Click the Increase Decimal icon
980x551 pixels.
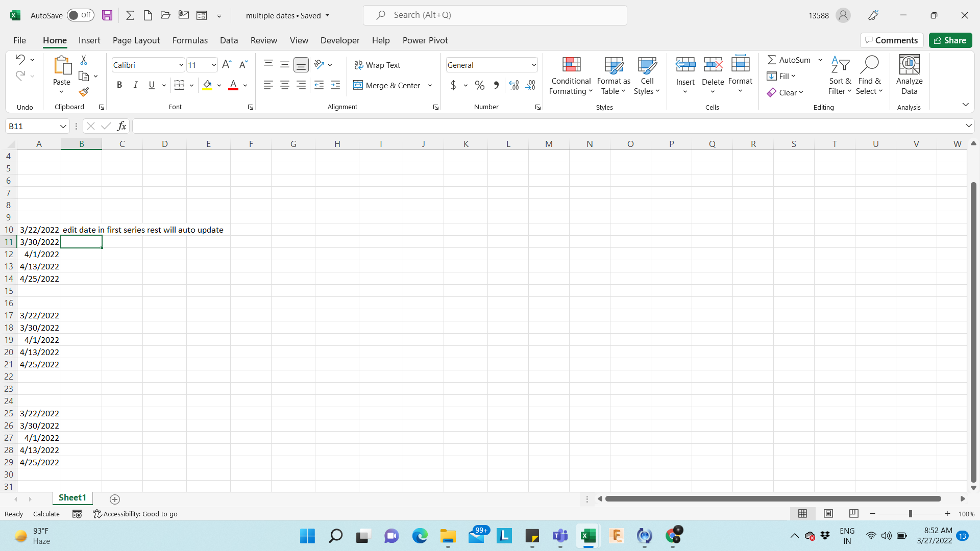514,85
